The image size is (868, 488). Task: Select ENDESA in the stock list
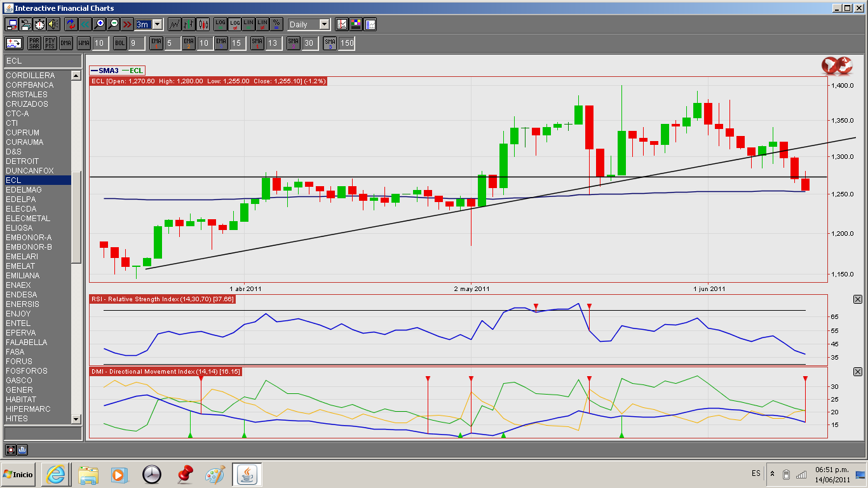tap(21, 295)
